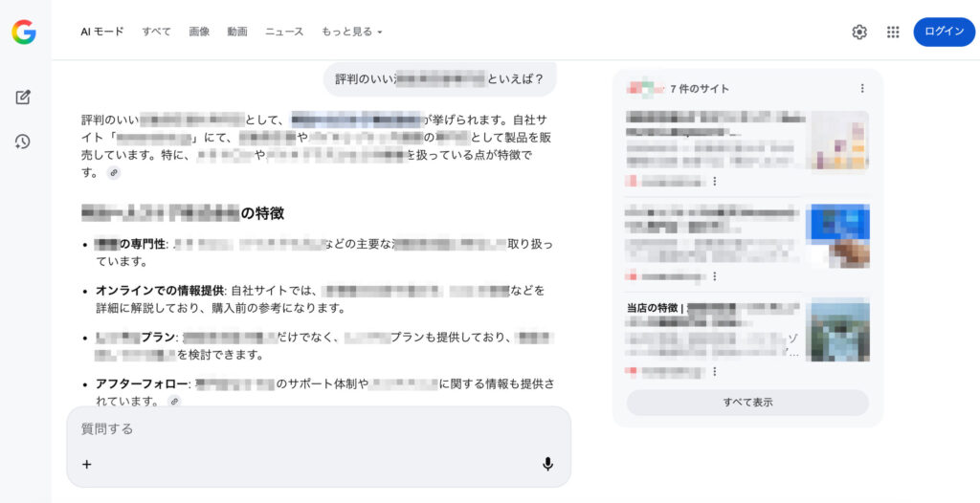Click the microphone voice input icon
980x503 pixels.
coord(547,464)
